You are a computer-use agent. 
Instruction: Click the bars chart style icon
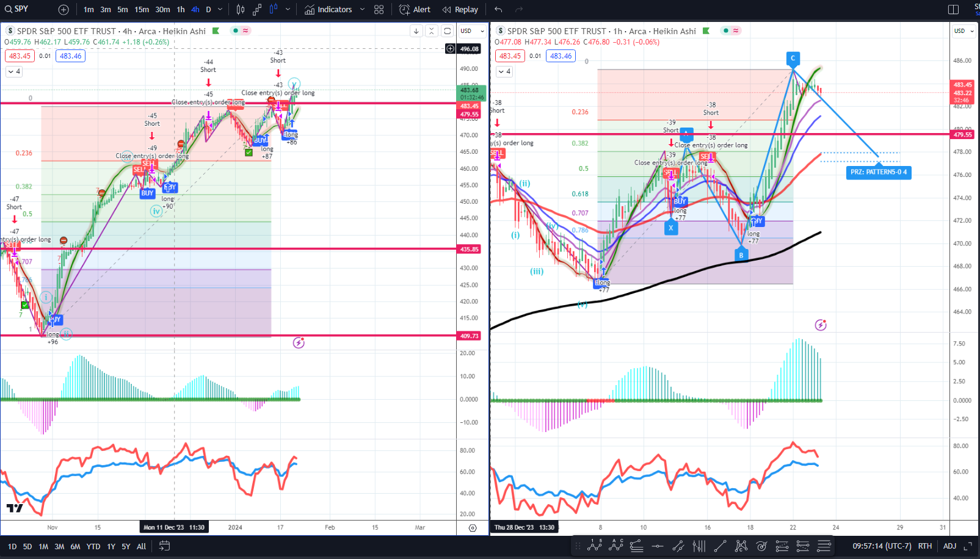coord(241,10)
